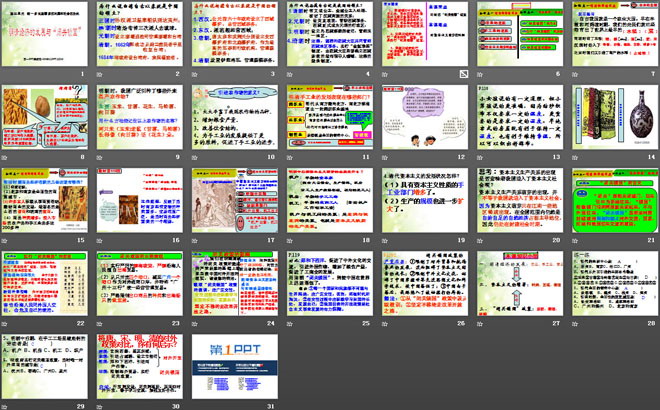Choose slide 21 with the green background

tap(610, 201)
